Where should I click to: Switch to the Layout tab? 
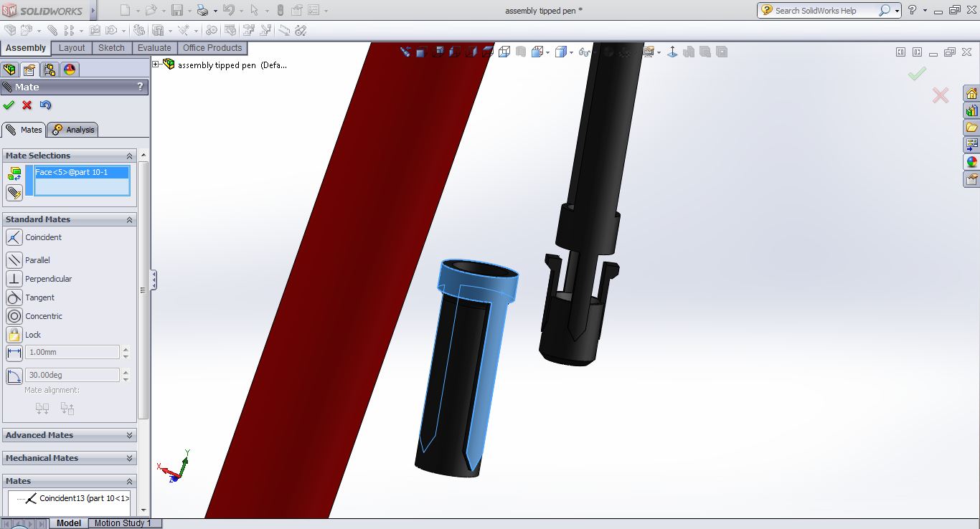(72, 48)
